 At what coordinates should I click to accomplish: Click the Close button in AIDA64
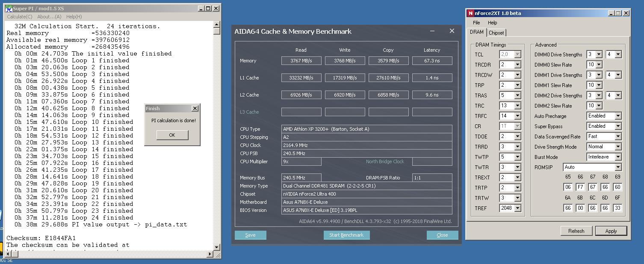point(442,235)
